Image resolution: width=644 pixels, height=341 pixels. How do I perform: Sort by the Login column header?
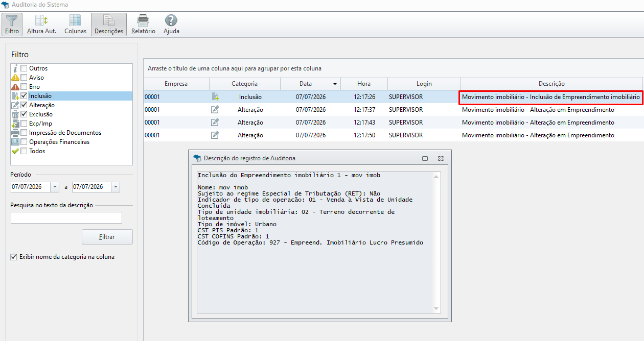point(424,84)
